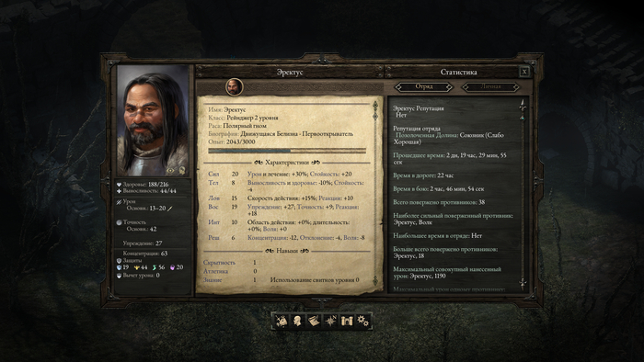Open the inventory bag icon
Screen dimensions: 644x362
click(282, 321)
